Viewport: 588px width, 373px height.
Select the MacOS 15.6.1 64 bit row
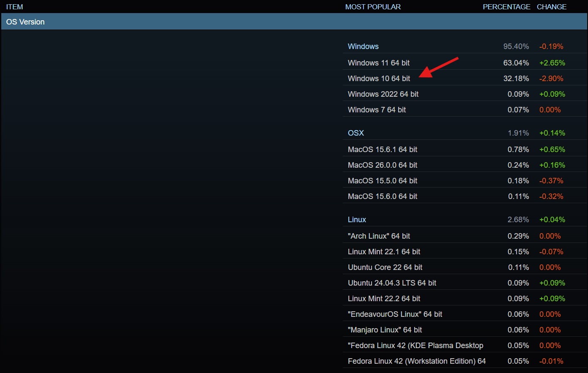pyautogui.click(x=382, y=150)
